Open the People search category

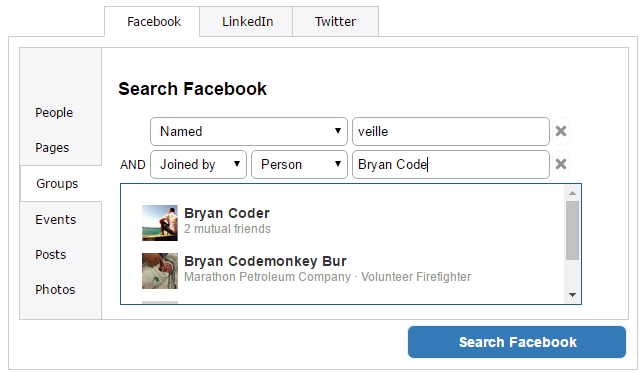point(54,112)
